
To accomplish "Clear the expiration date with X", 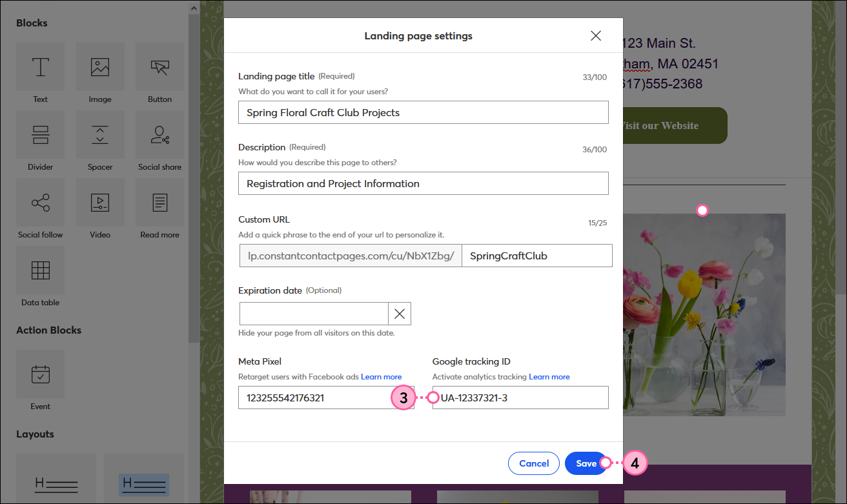I will [400, 314].
